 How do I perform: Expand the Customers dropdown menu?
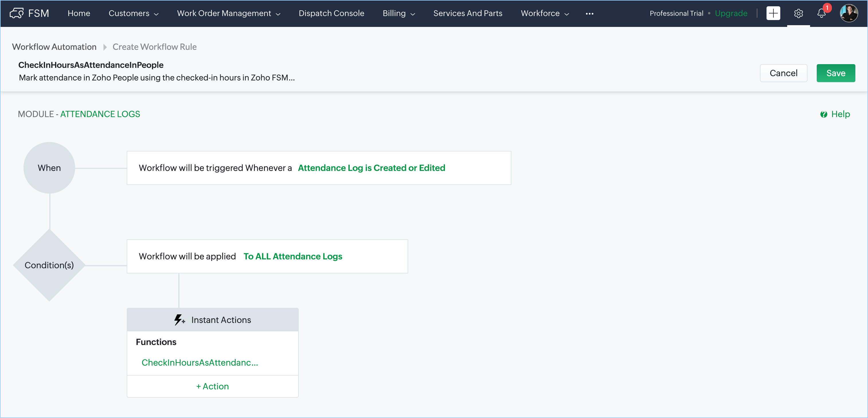(x=133, y=13)
